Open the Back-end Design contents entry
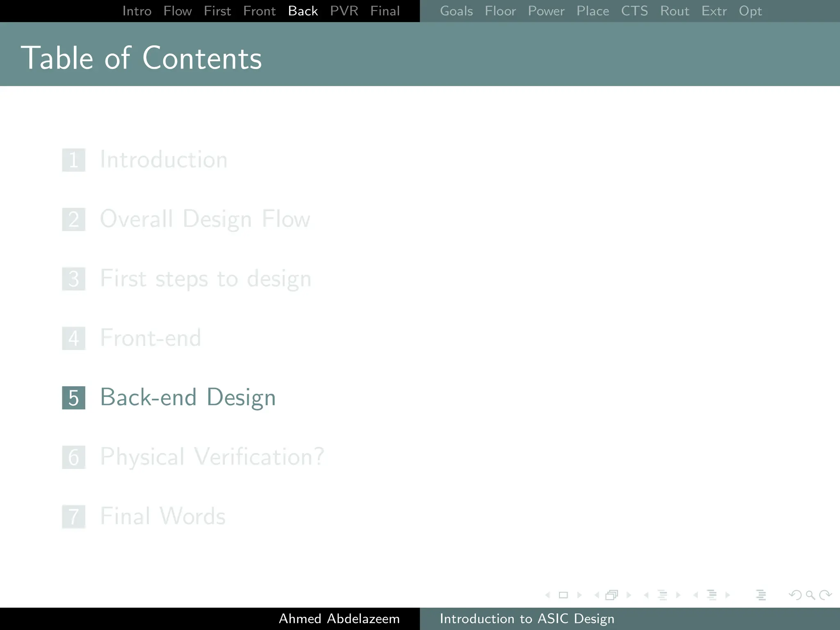 (188, 397)
